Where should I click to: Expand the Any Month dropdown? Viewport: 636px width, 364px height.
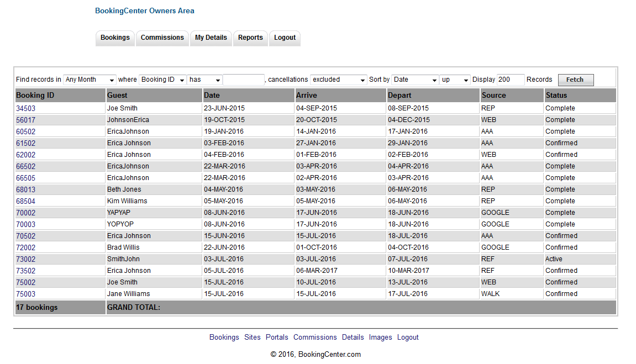[x=90, y=80]
